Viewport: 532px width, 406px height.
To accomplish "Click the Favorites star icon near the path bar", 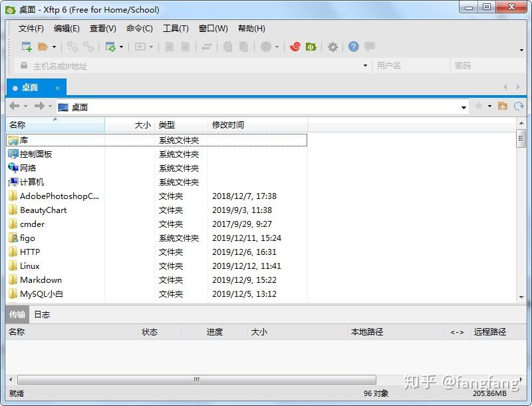I will 479,106.
